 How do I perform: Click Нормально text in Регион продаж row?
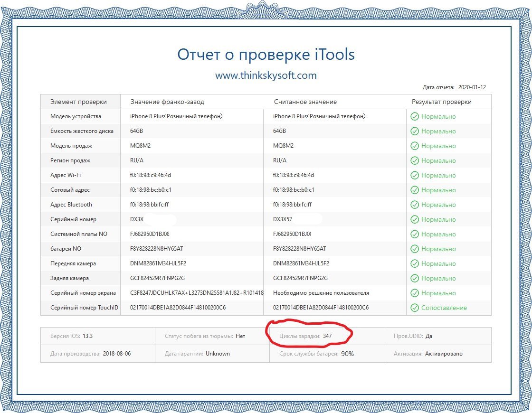coord(438,161)
